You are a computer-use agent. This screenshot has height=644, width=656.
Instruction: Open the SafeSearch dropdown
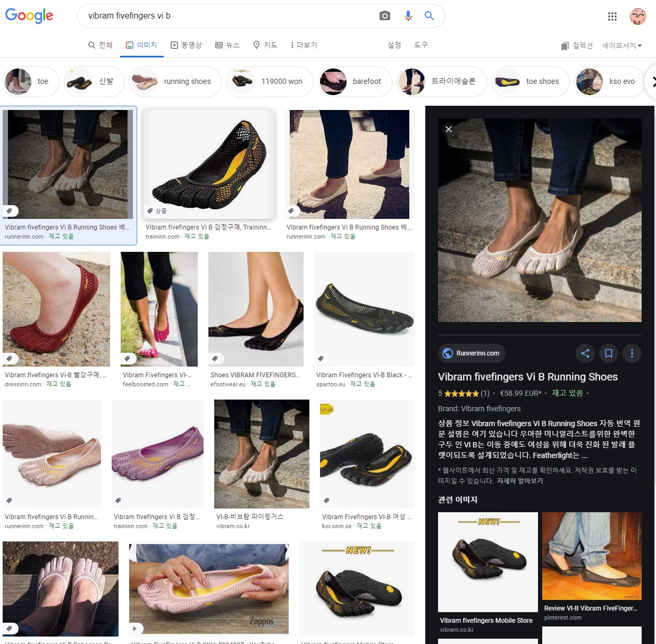621,46
